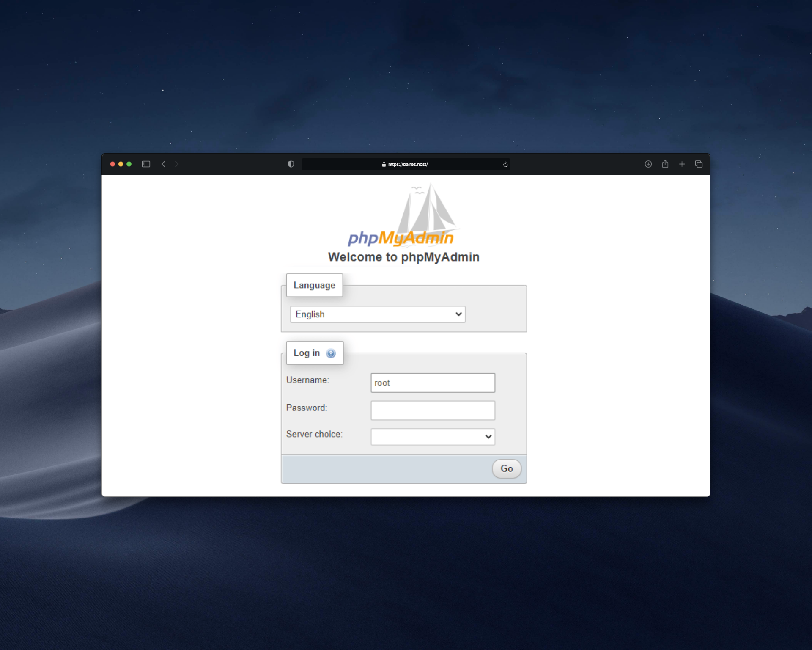The height and width of the screenshot is (650, 812).
Task: Show the Downloads list
Action: tap(648, 164)
